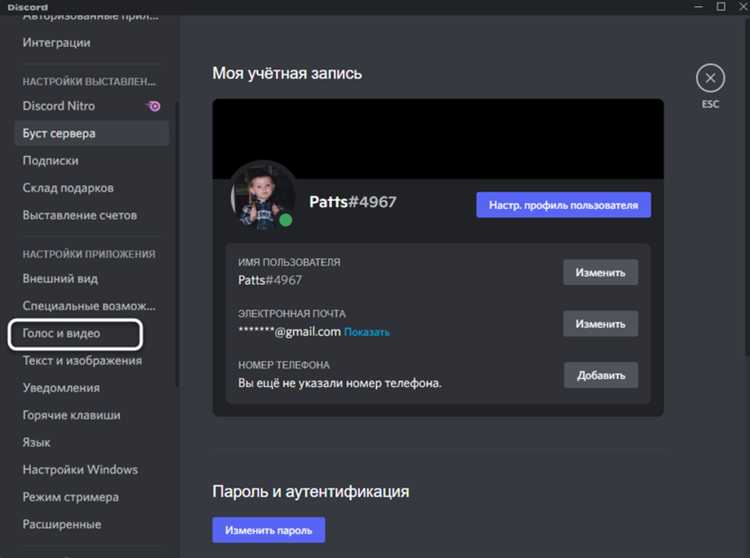Select Специальные возможности in sidebar
The image size is (750, 558).
[91, 306]
